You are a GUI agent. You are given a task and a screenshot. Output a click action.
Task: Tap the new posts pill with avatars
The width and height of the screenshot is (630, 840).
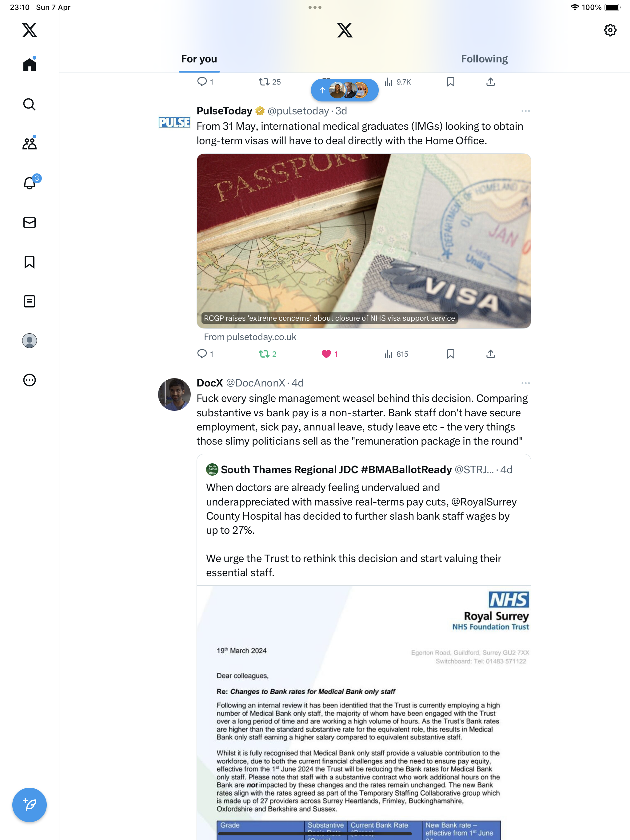coord(344,90)
